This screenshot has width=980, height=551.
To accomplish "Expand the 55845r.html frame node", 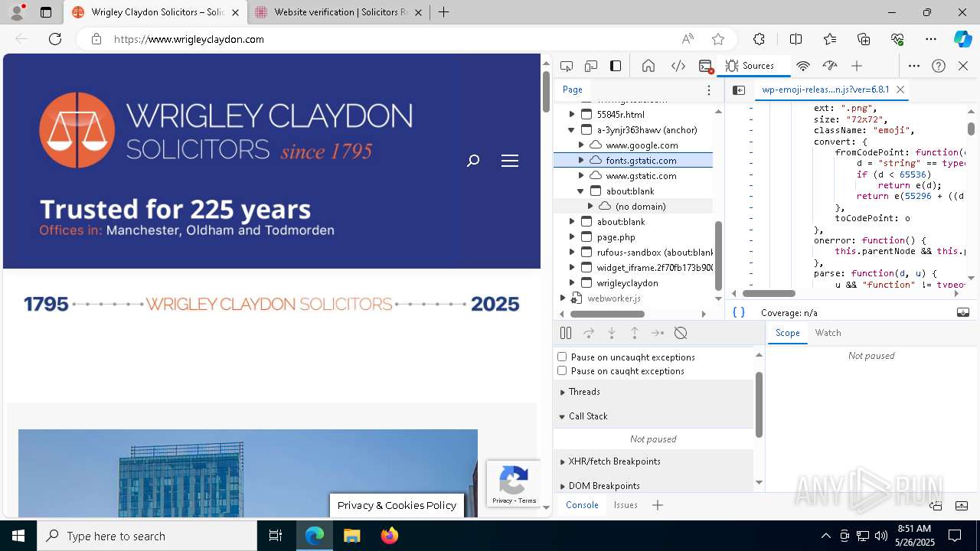I will click(x=571, y=114).
